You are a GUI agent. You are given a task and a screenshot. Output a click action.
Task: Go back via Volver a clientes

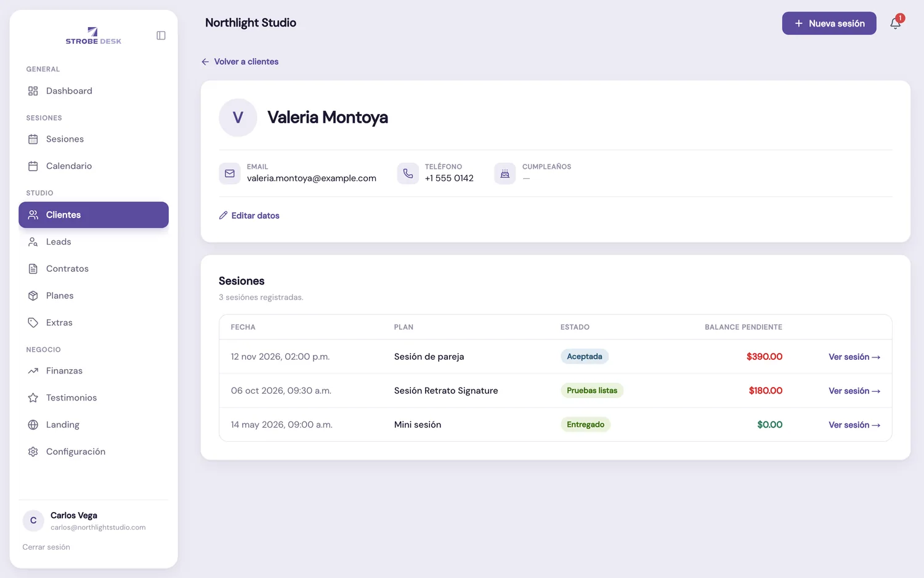(x=240, y=62)
